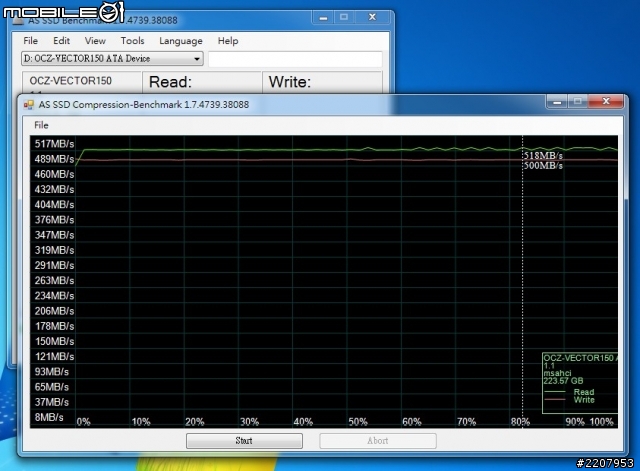Click the 404MB/s y-axis label
The height and width of the screenshot is (471, 640).
[x=54, y=204]
